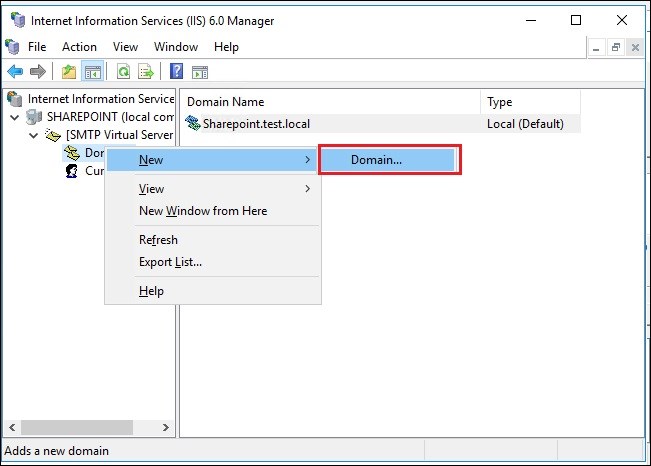The width and height of the screenshot is (651, 466).
Task: Click the Type column header
Action: (530, 102)
